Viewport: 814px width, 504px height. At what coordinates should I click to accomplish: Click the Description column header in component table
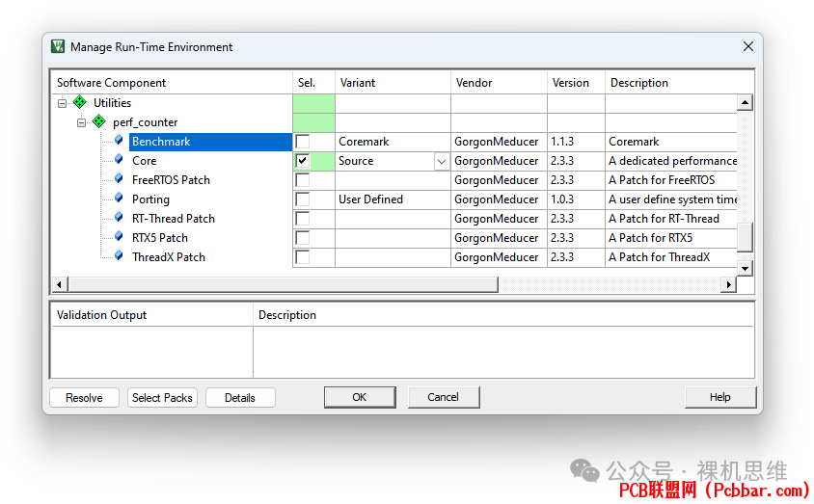click(x=679, y=83)
